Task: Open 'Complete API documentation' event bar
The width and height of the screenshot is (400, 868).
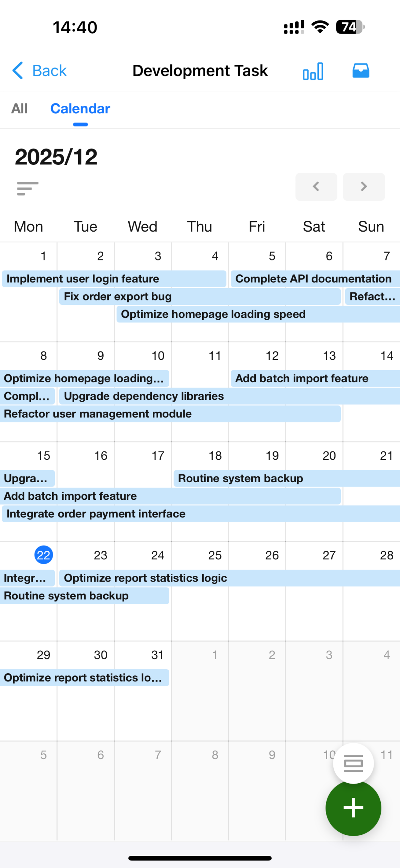Action: [314, 279]
